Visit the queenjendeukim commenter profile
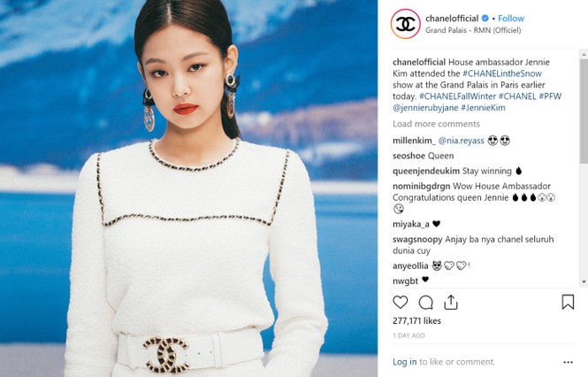 tap(426, 171)
